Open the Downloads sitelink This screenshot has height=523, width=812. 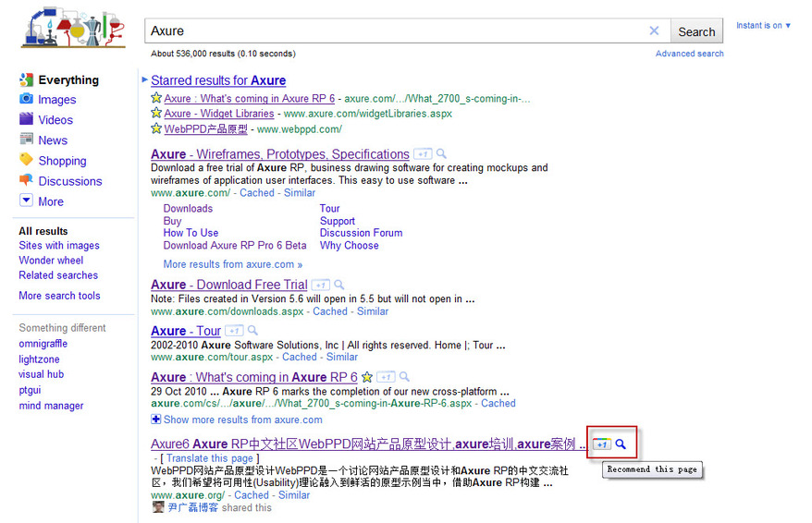188,209
